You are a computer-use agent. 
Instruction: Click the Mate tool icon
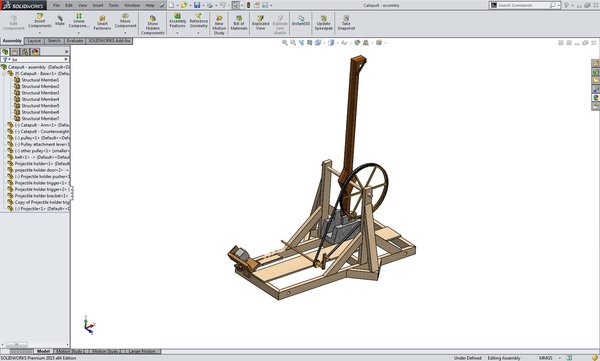[60, 21]
